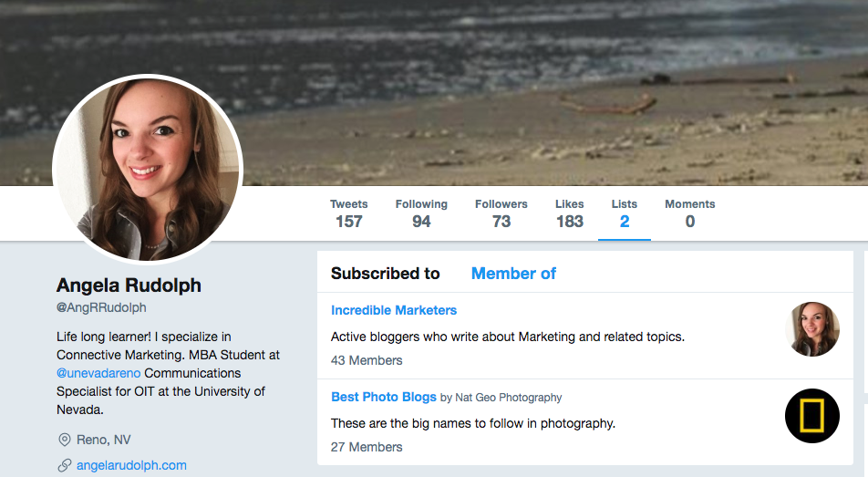Switch to Member of lists
The image size is (868, 477).
[x=513, y=274]
